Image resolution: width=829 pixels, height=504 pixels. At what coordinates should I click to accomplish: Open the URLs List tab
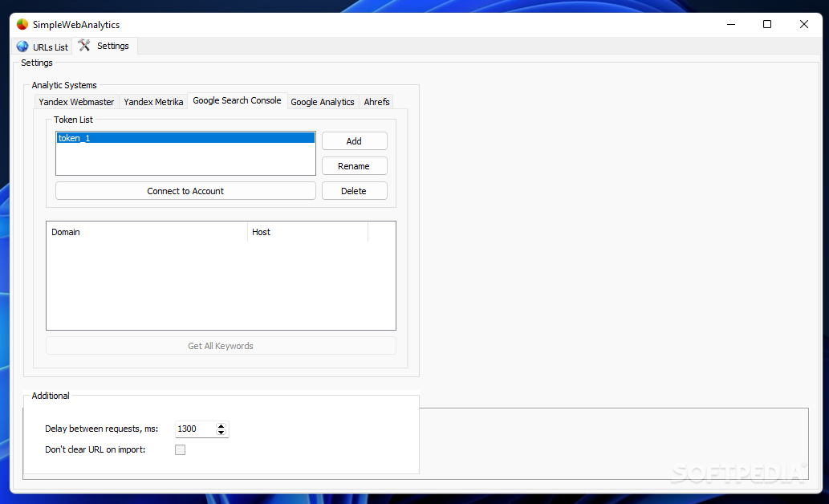tap(43, 47)
